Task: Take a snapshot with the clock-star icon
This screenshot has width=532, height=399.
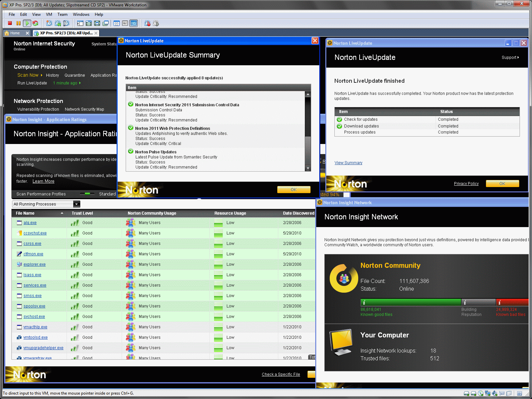Action: point(49,23)
